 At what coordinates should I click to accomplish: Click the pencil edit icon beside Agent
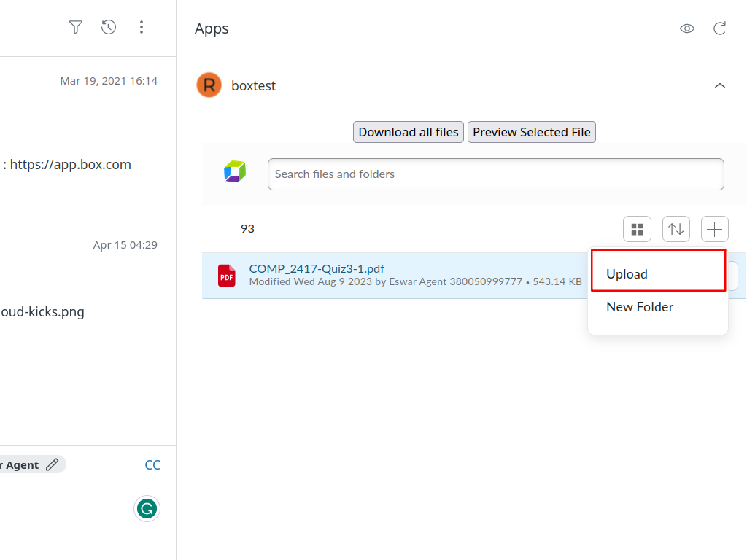[x=52, y=465]
